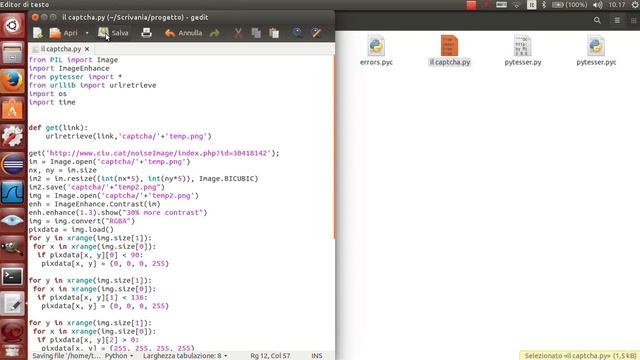Close the il captcha.py tab
This screenshot has width=640, height=360.
[x=87, y=49]
